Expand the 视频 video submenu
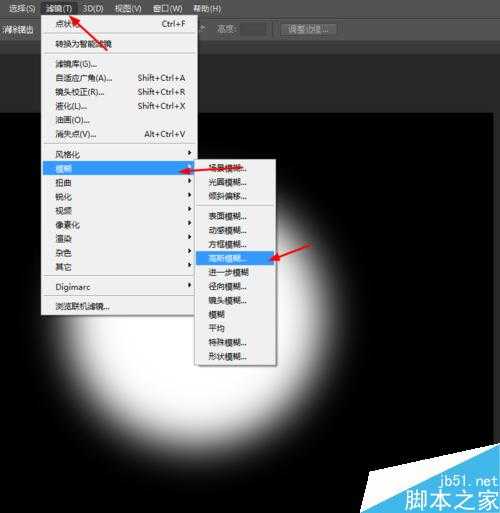The image size is (500, 513). pos(119,210)
